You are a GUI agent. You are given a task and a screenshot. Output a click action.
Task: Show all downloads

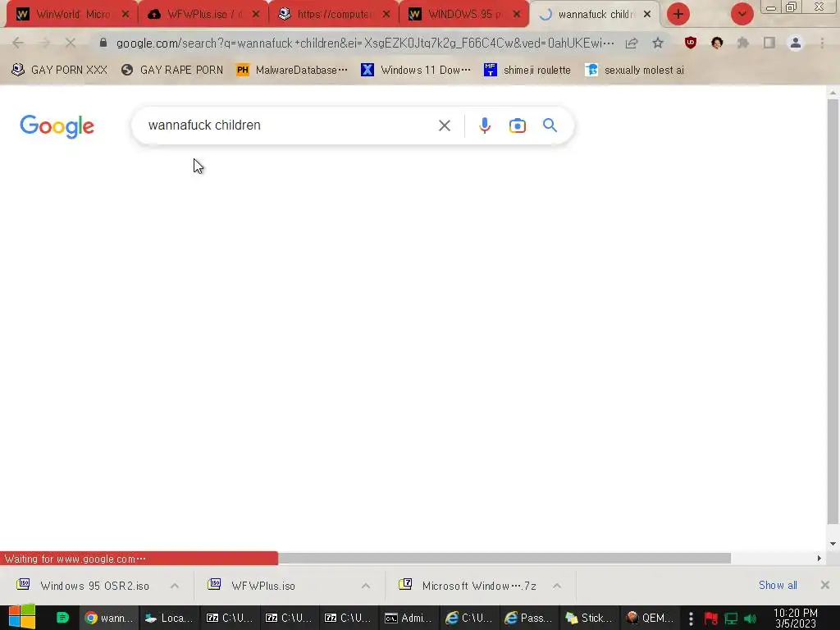778,586
